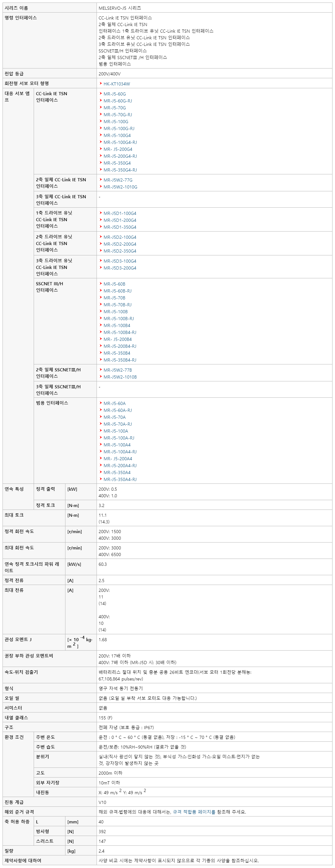
Task: Click the MR-J5D3-200G4 link
Action: [x=120, y=268]
